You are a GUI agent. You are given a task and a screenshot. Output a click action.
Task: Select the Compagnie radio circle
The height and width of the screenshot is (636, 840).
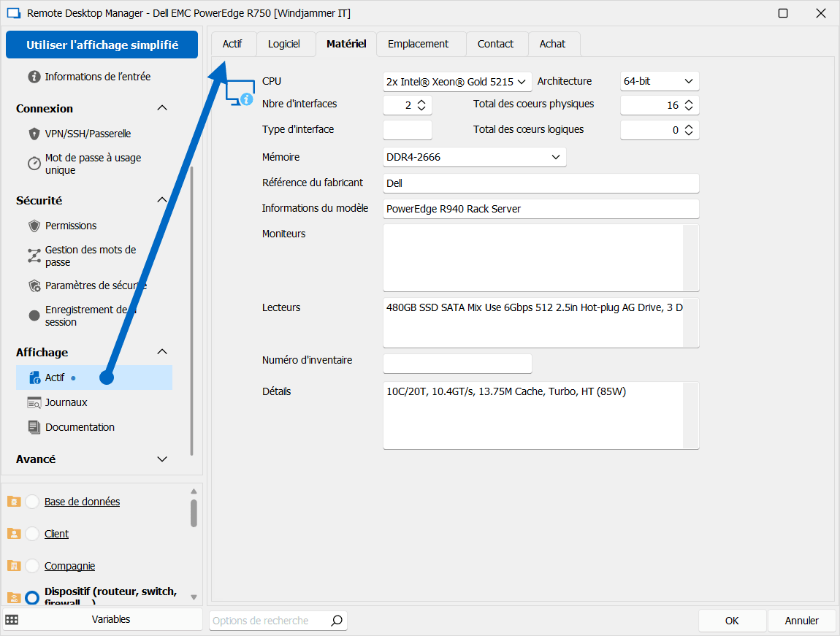(32, 566)
